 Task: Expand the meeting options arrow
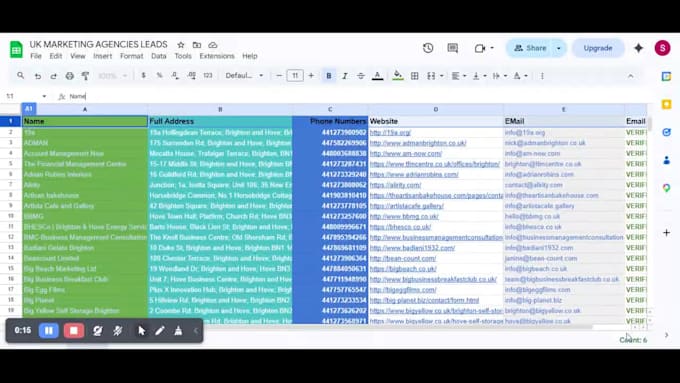(492, 48)
